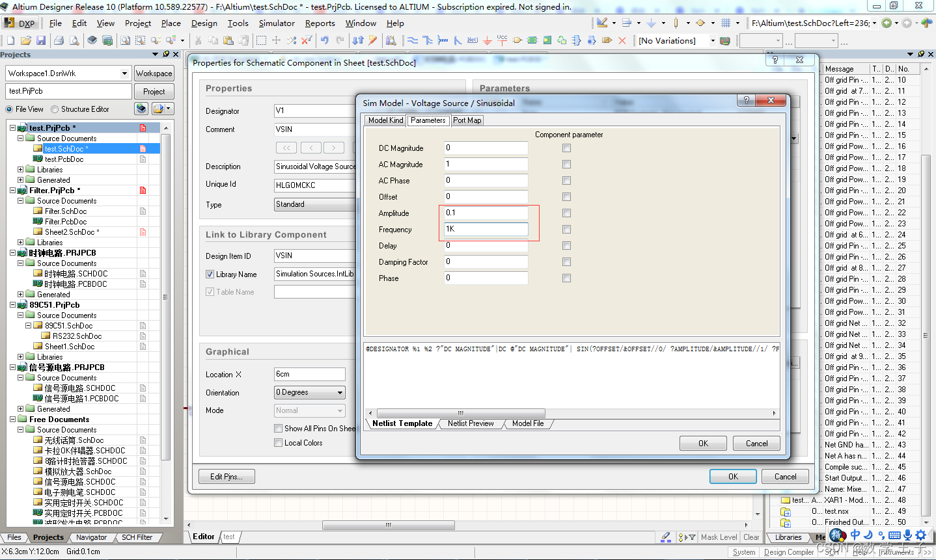
Task: Open the Simulator menu
Action: pyautogui.click(x=277, y=23)
